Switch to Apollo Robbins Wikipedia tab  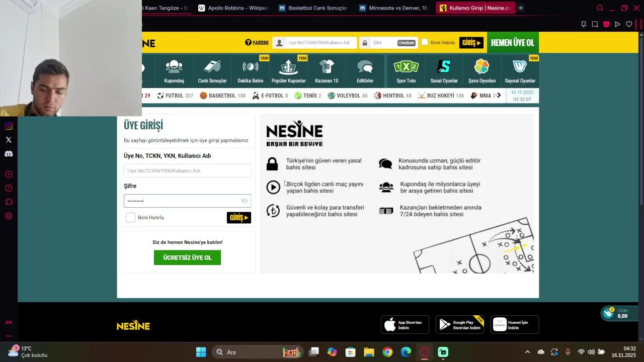[x=233, y=8]
